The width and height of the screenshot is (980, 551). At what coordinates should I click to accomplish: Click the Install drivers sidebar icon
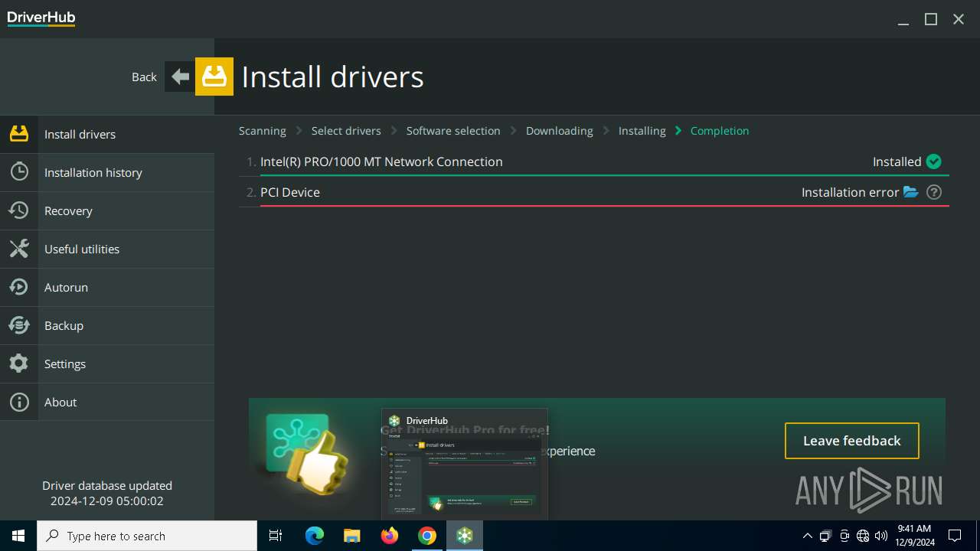click(x=19, y=134)
